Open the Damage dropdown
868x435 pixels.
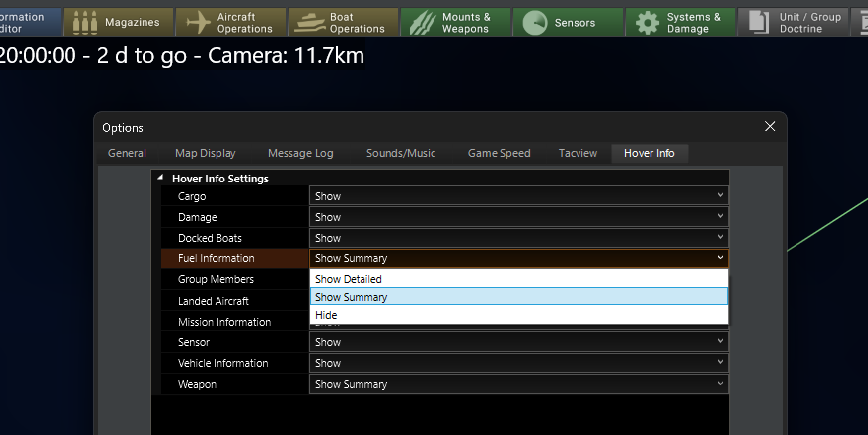(519, 217)
